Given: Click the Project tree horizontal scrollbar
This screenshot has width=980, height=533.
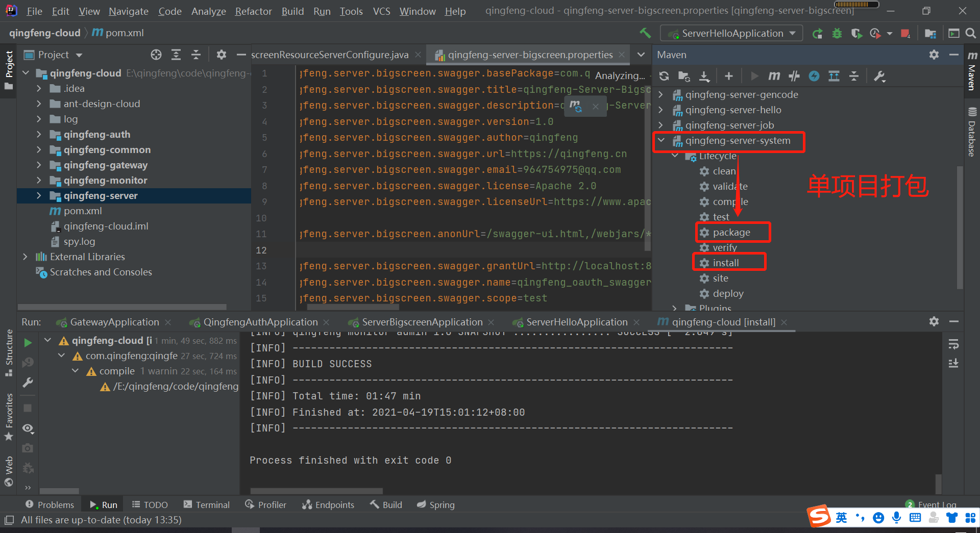Looking at the screenshot, I should point(122,307).
